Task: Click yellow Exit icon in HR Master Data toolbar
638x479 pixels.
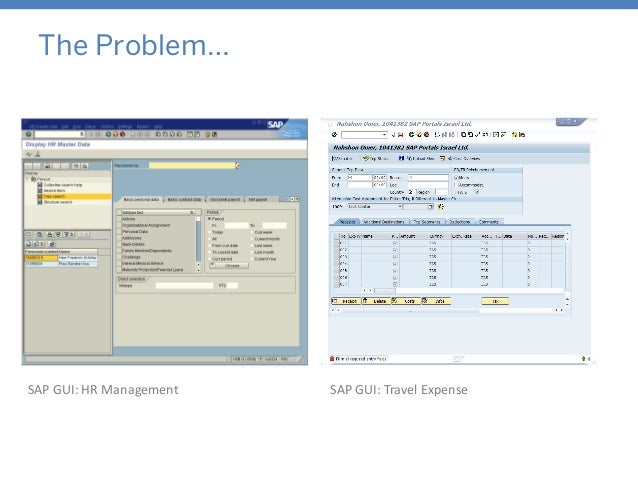Action: click(115, 134)
